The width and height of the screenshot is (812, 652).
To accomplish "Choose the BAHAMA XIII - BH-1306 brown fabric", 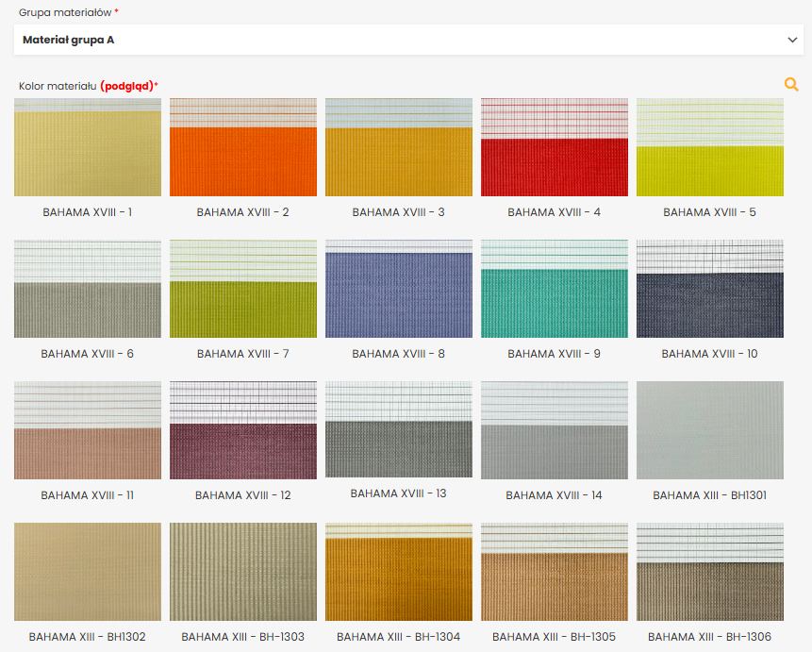I will (710, 572).
